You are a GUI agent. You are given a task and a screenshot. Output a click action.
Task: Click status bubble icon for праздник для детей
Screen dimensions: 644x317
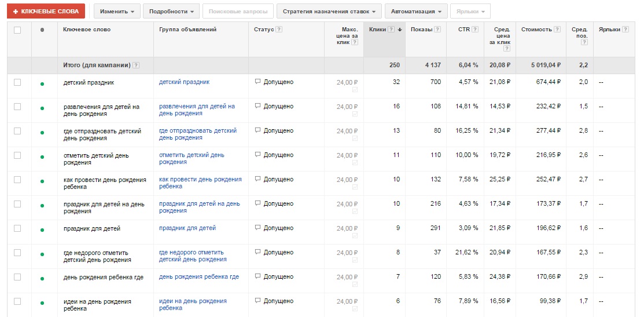(x=257, y=228)
